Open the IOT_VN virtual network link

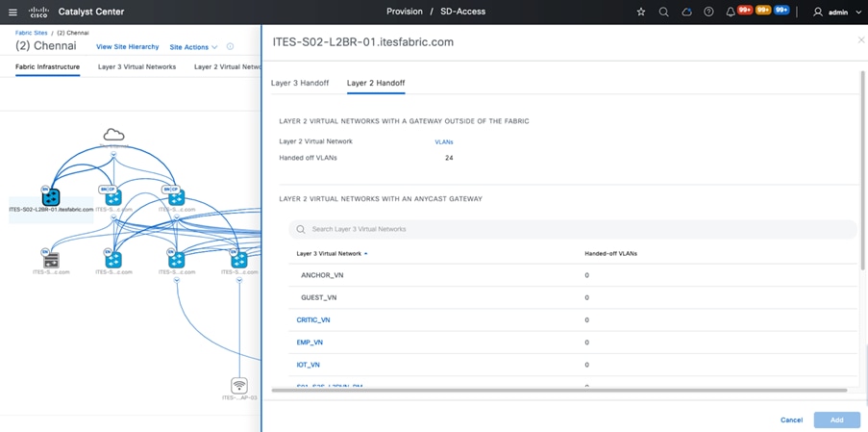(x=308, y=365)
